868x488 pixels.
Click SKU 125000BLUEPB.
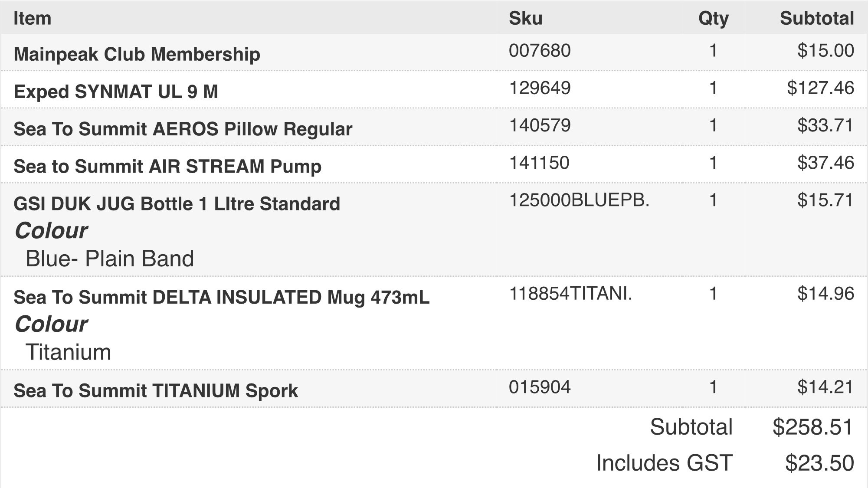(579, 200)
